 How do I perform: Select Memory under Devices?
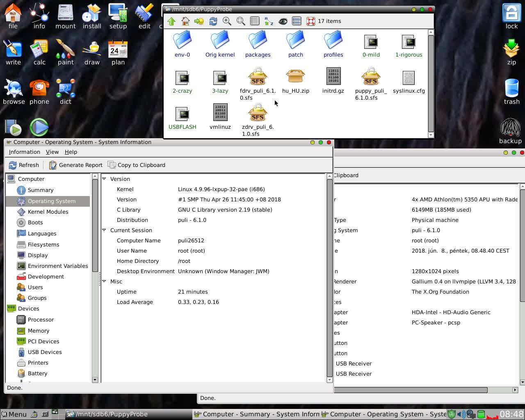(x=39, y=331)
